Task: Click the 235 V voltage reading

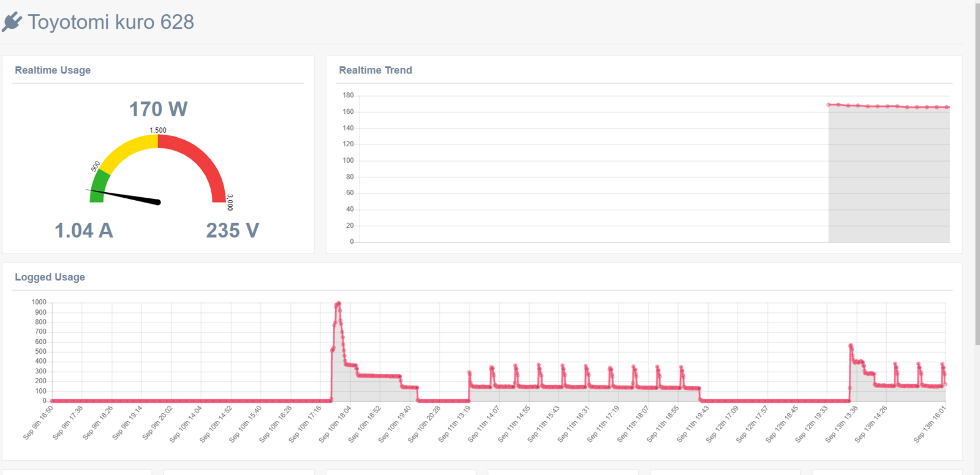Action: tap(232, 231)
